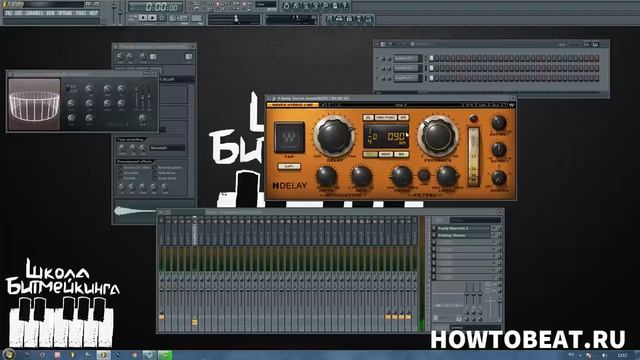
Task: Stop playback with the transport Stop button
Action: [x=152, y=18]
